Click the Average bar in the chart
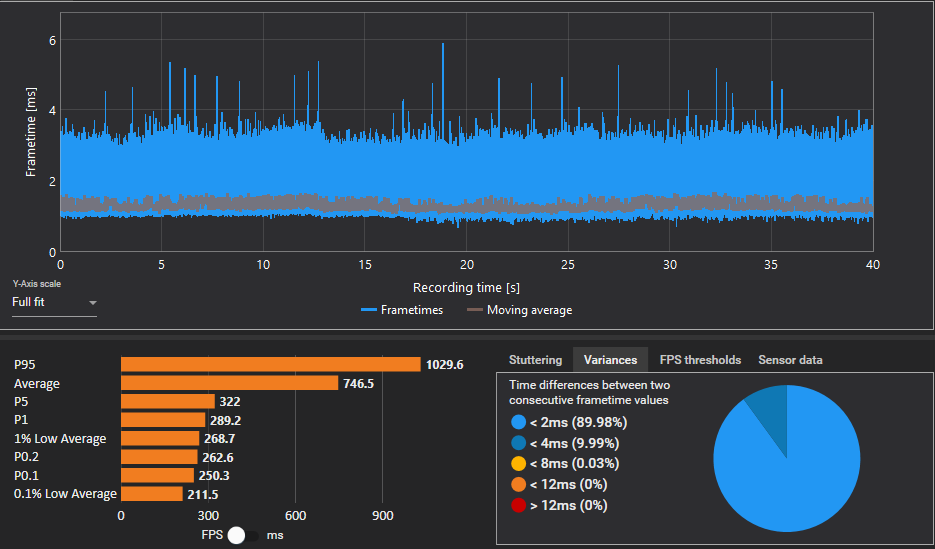Screen dimensions: 935x549 click(230, 383)
